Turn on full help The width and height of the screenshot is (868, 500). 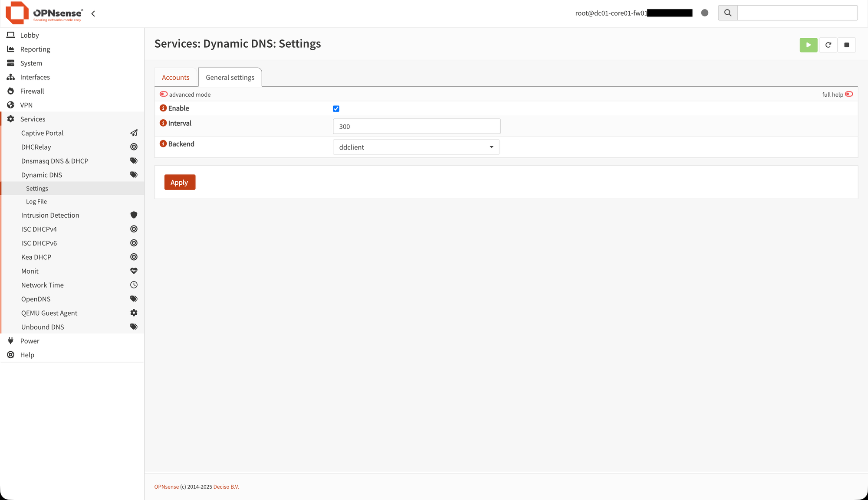(849, 94)
